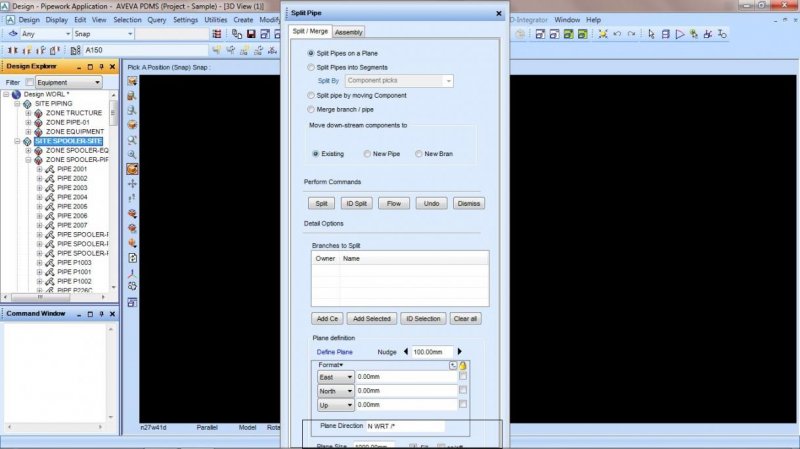The height and width of the screenshot is (449, 800).
Task: Click the axes icon in the view toolbar
Action: coord(132,272)
